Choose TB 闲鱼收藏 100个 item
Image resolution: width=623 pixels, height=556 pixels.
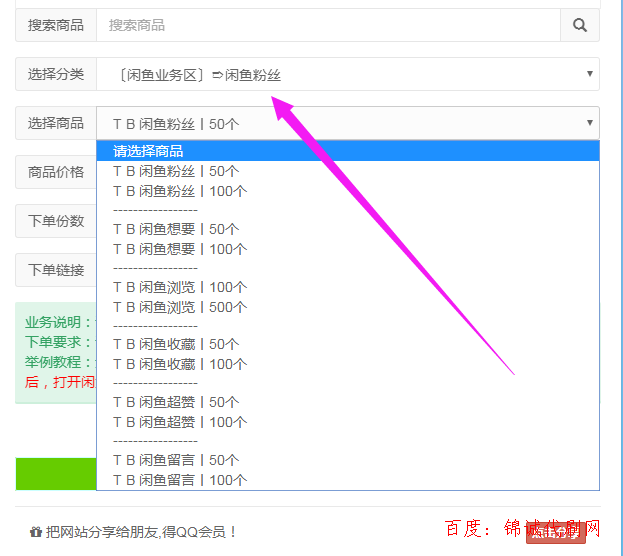click(180, 364)
